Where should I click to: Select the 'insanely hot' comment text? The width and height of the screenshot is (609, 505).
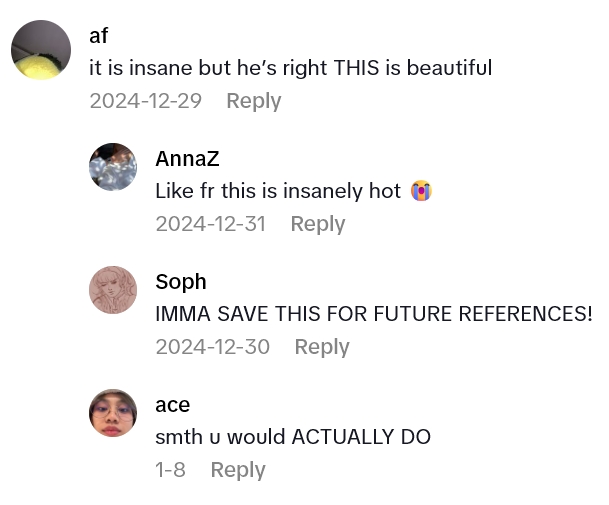coord(278,191)
